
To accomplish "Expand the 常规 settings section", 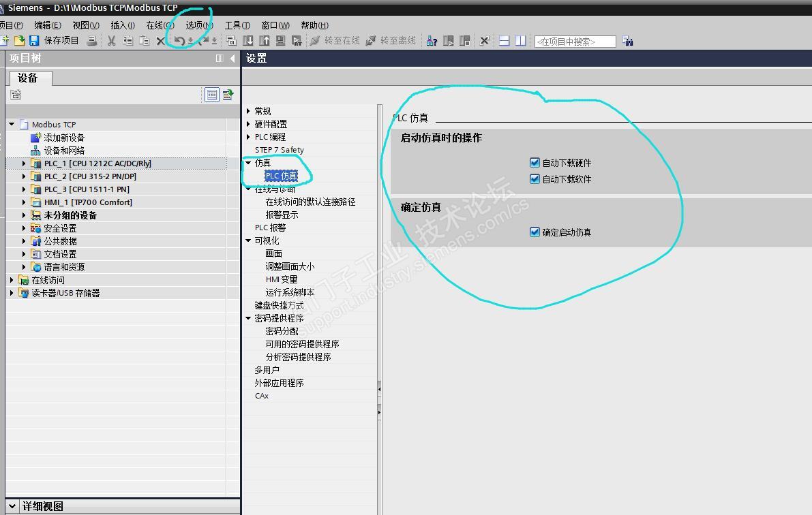I will pos(249,111).
